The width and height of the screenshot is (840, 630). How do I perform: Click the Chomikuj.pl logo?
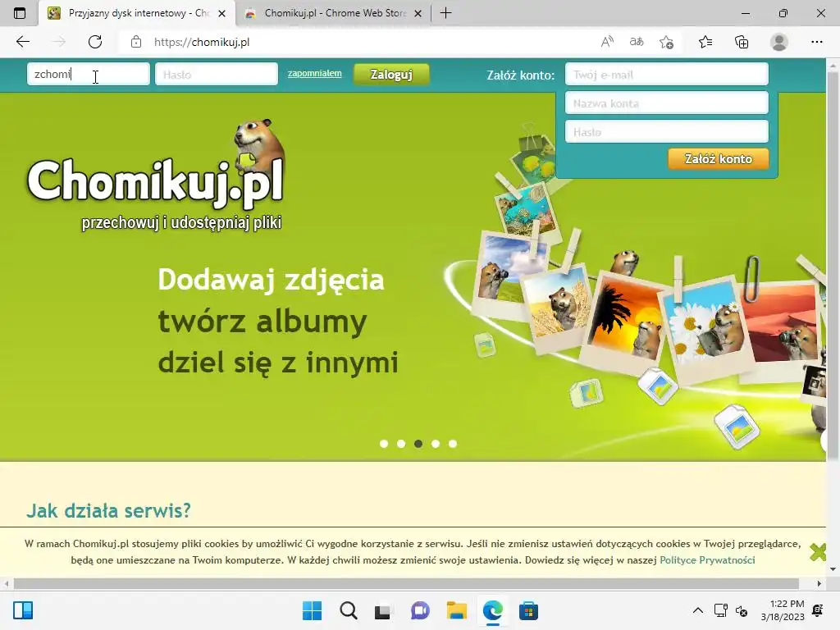click(155, 174)
